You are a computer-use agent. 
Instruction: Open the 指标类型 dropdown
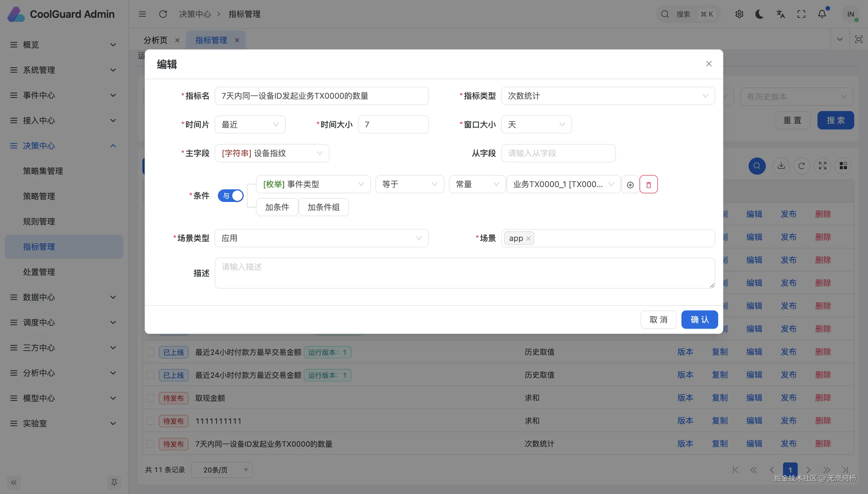click(x=608, y=96)
